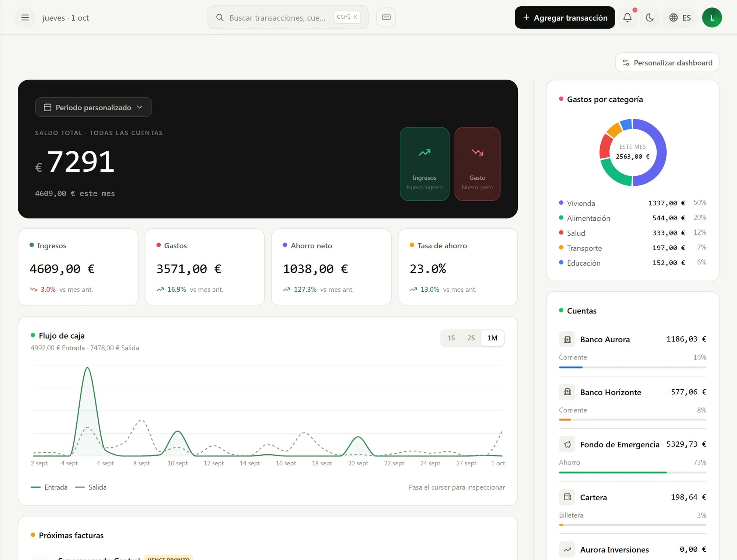Toggle the Entrada series in the legend
Image resolution: width=737 pixels, height=560 pixels.
pyautogui.click(x=49, y=487)
